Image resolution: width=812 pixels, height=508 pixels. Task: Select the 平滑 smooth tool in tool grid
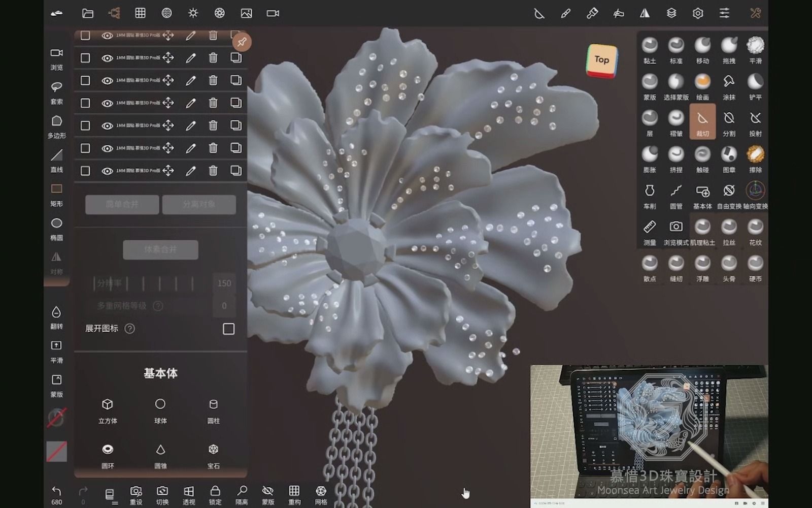pos(755,50)
